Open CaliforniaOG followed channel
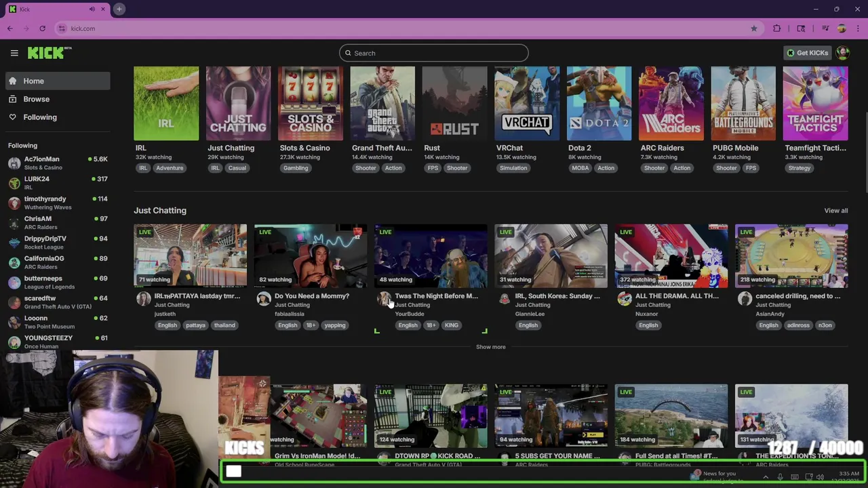 (x=58, y=262)
